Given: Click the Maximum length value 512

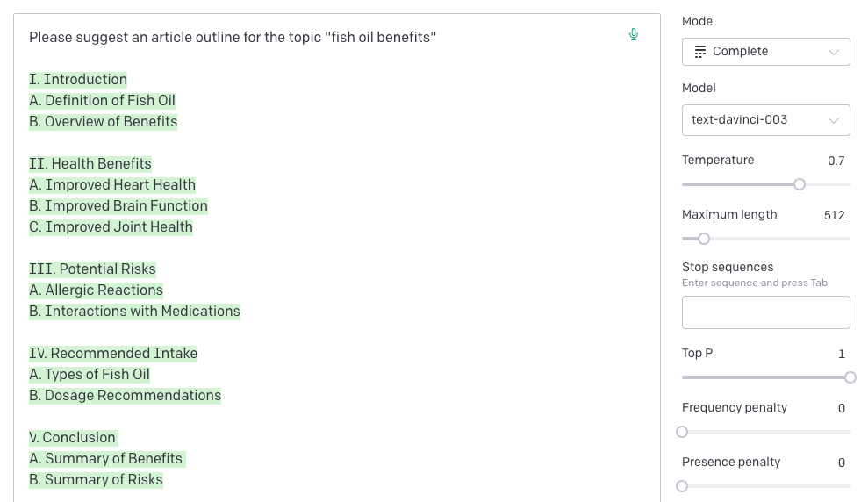Looking at the screenshot, I should click(834, 215).
